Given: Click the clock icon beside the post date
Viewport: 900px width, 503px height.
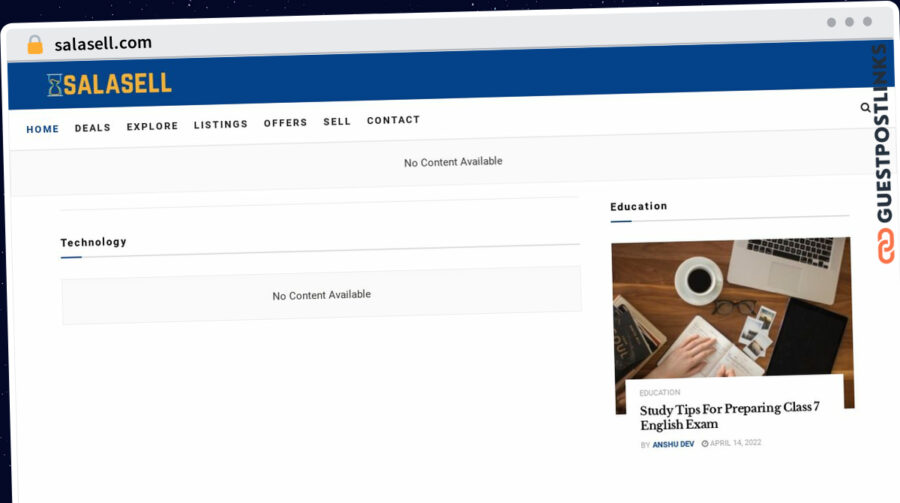Looking at the screenshot, I should coord(705,443).
